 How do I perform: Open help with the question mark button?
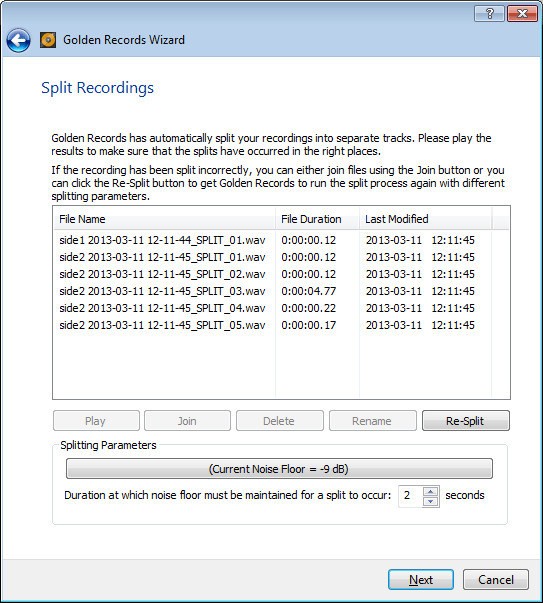click(489, 14)
